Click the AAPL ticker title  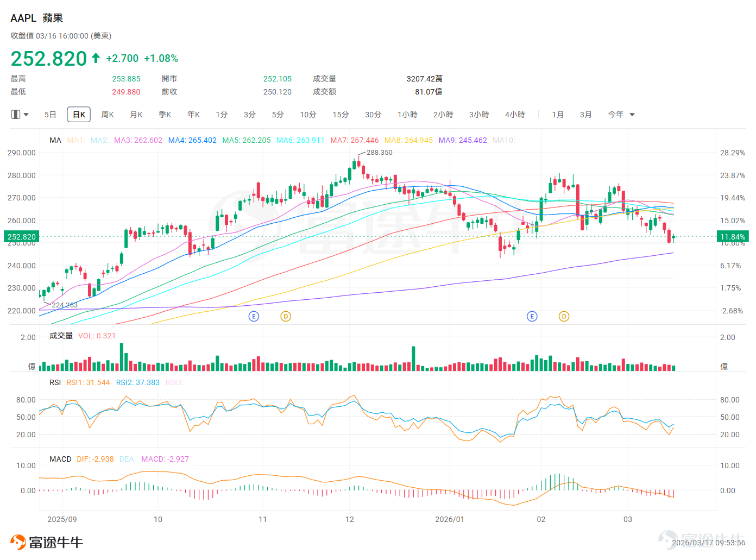pos(23,18)
